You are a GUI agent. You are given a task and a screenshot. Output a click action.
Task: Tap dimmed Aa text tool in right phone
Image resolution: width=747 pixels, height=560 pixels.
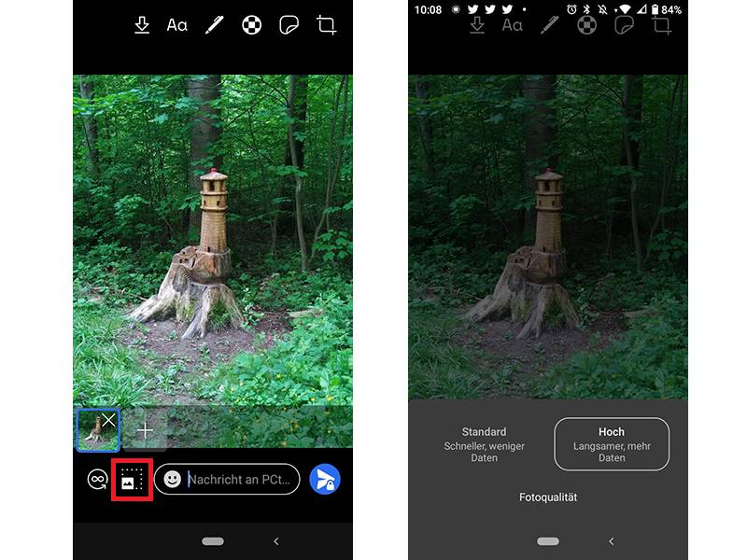pyautogui.click(x=512, y=25)
